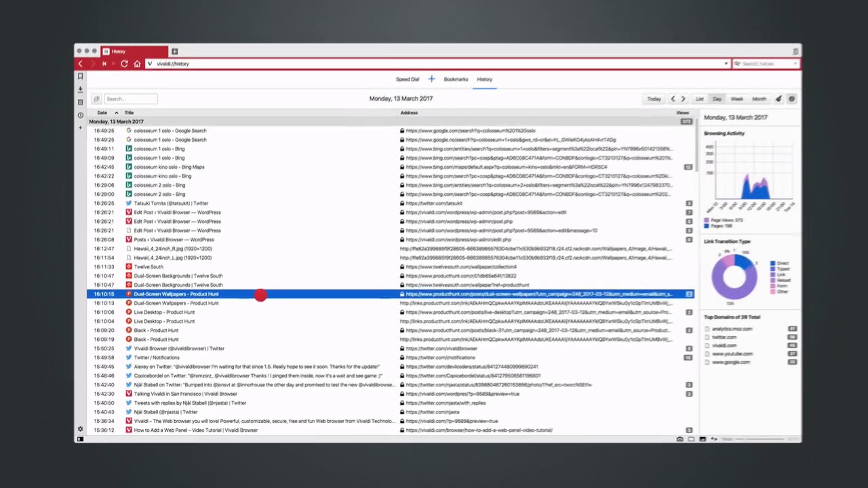Open the Bookmarks side panel
Image resolution: width=868 pixels, height=488 pixels.
point(80,77)
